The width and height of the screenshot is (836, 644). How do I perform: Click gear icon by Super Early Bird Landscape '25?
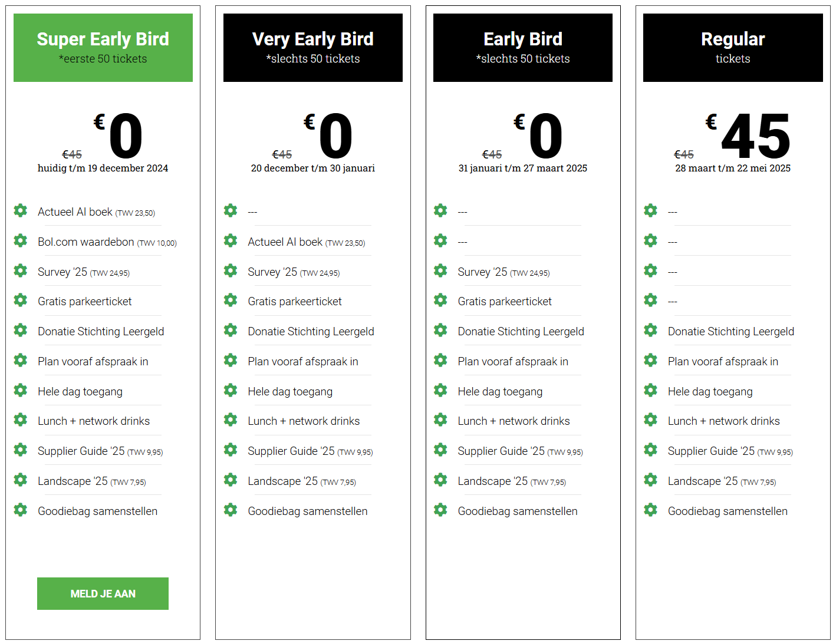tap(21, 480)
